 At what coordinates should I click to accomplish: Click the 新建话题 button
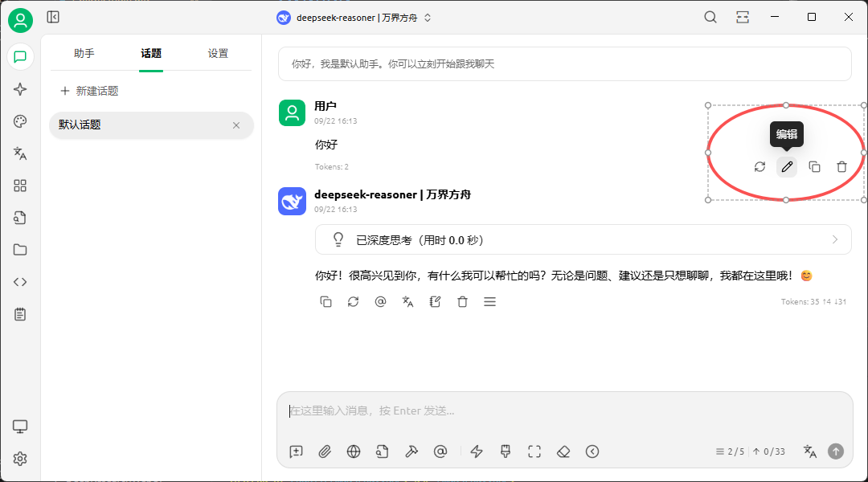point(89,92)
